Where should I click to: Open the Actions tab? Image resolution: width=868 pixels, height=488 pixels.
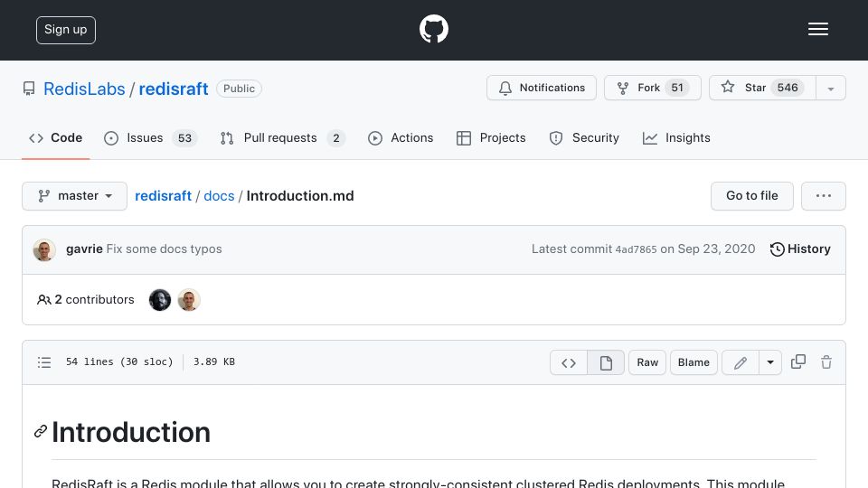[401, 137]
